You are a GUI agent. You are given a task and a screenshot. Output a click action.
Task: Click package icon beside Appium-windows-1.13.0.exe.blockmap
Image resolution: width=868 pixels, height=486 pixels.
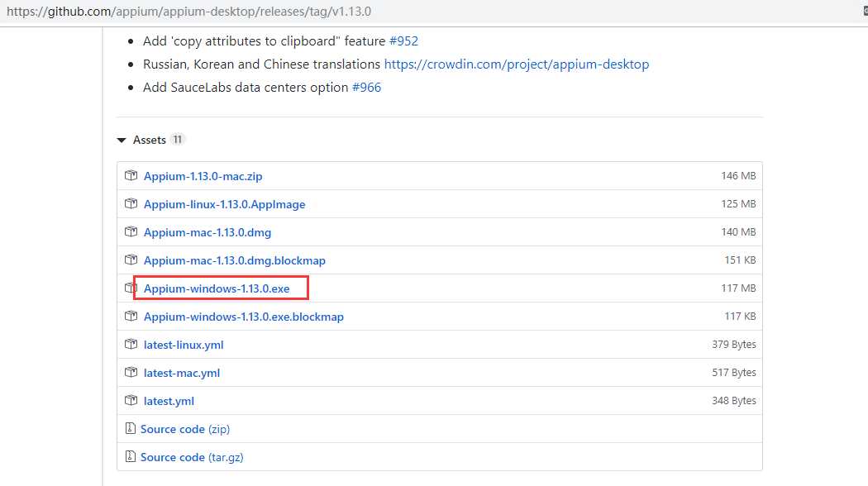coord(131,316)
